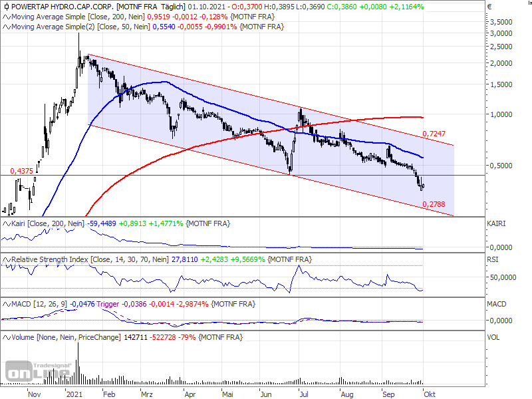
Task: Click the line icon before Moving Average Simple(2)
Action: tap(7, 27)
